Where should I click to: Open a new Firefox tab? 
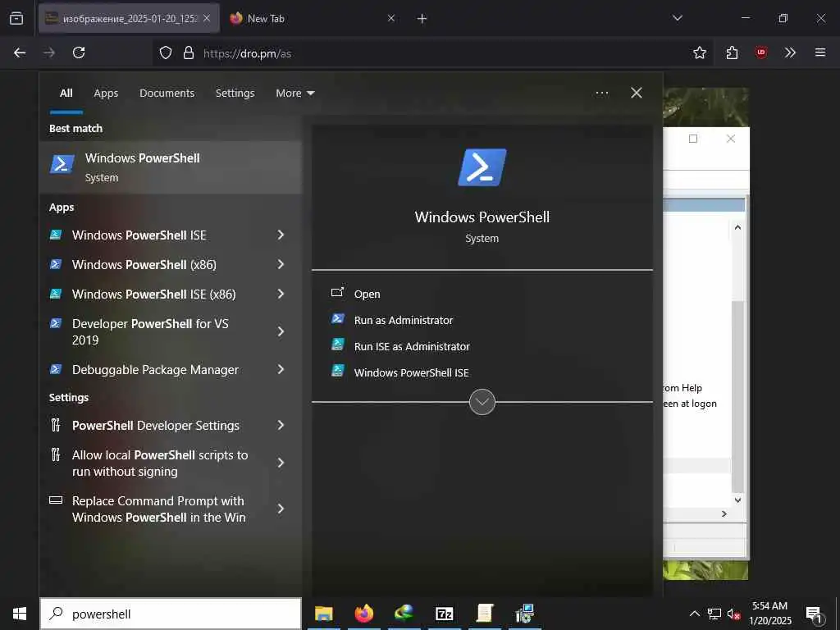tap(422, 19)
